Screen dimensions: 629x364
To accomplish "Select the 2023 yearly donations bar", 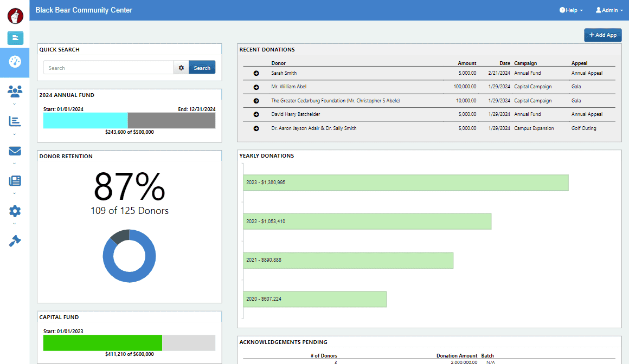I will (x=406, y=183).
